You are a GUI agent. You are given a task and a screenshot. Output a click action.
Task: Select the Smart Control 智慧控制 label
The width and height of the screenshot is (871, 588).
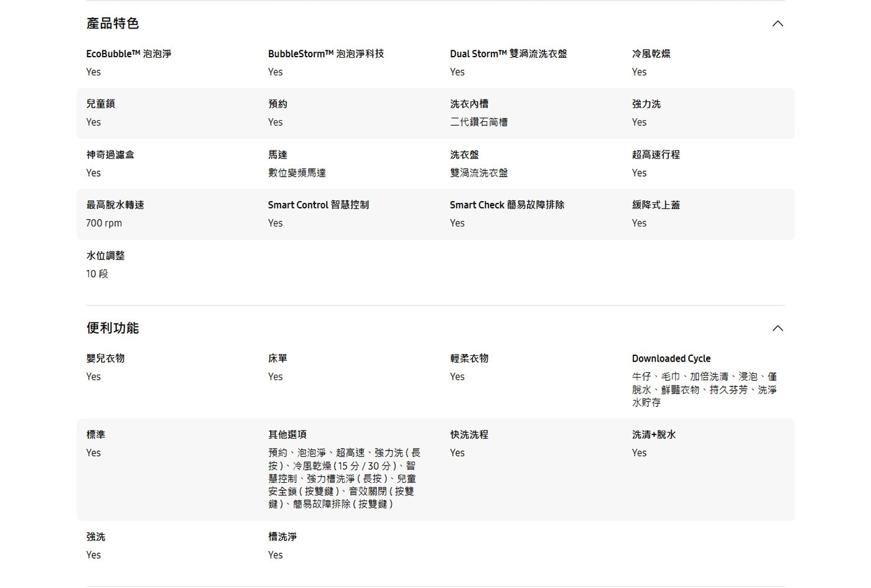tap(318, 205)
